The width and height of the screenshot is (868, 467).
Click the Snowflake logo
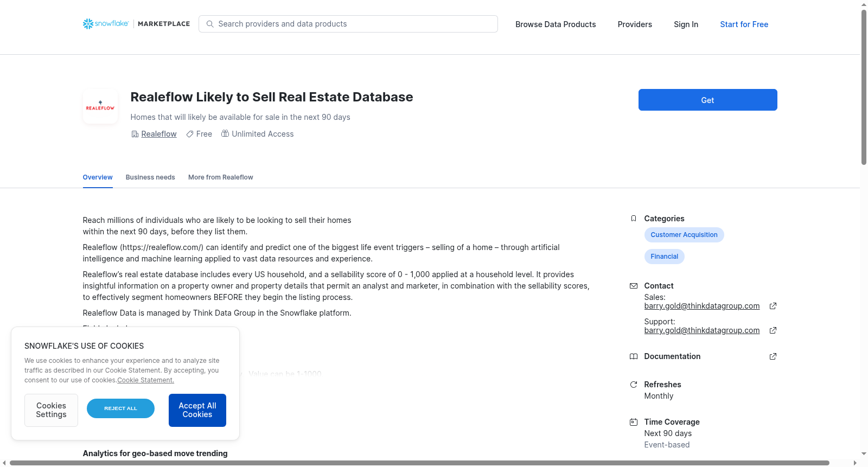pyautogui.click(x=106, y=24)
